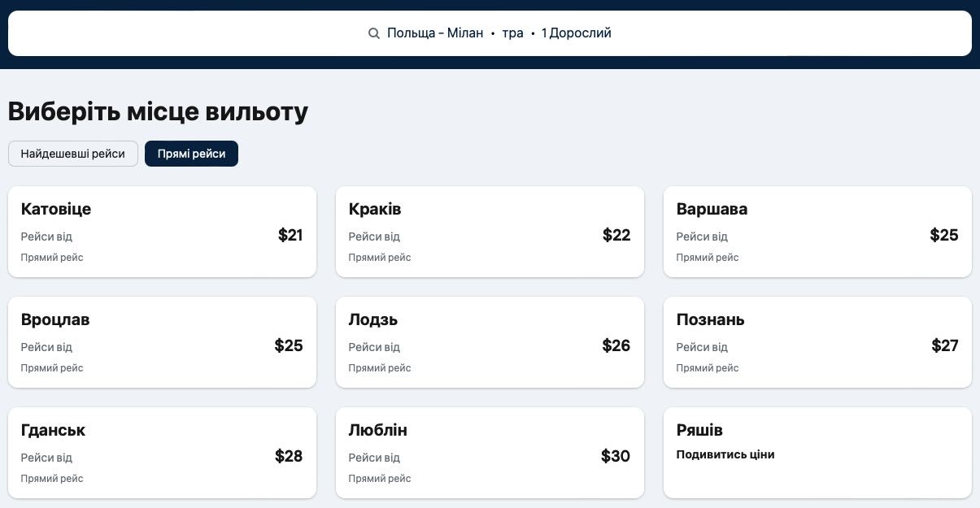Click the $30 price on Люблін card
Screen dimensions: 980x508
click(616, 456)
